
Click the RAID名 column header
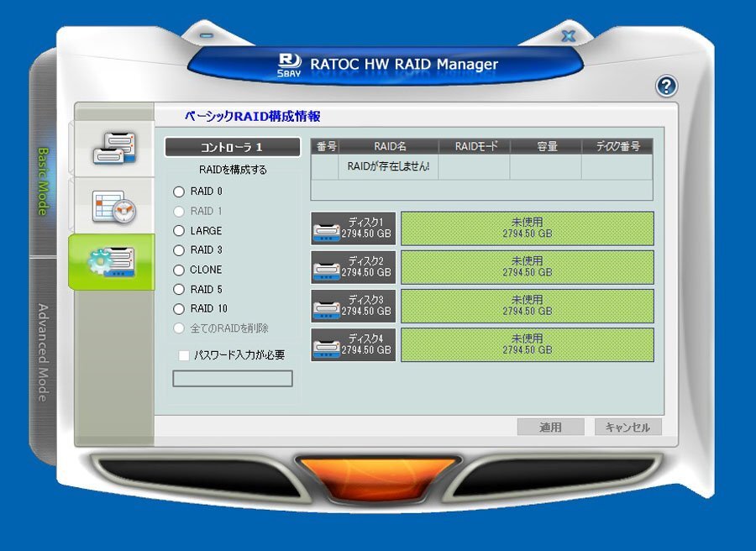pyautogui.click(x=389, y=146)
